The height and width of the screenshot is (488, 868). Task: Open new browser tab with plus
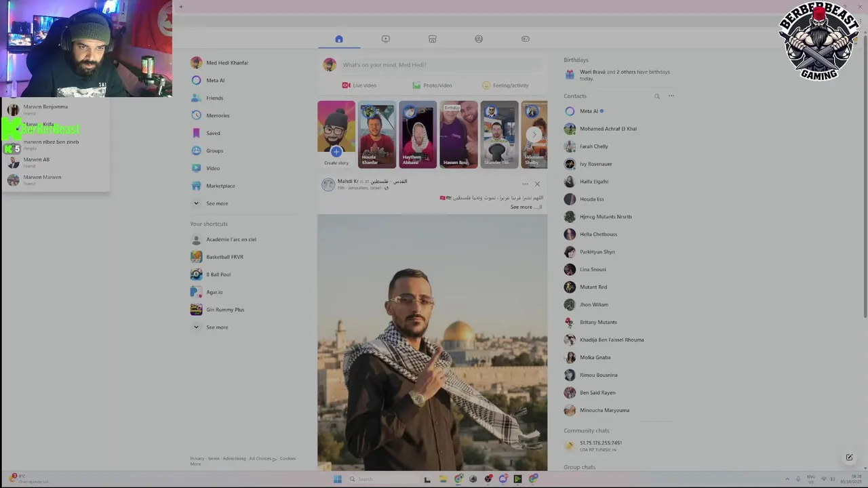(x=181, y=7)
